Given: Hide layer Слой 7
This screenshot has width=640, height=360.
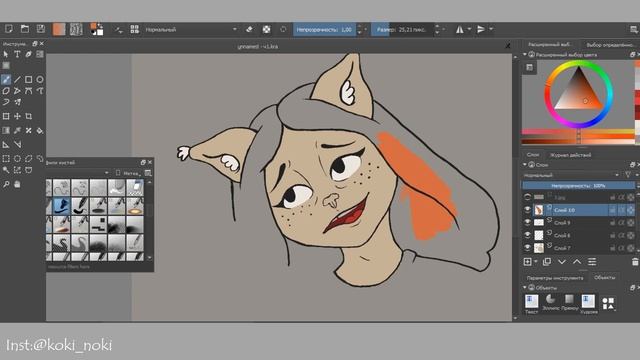Looking at the screenshot, I should [527, 248].
